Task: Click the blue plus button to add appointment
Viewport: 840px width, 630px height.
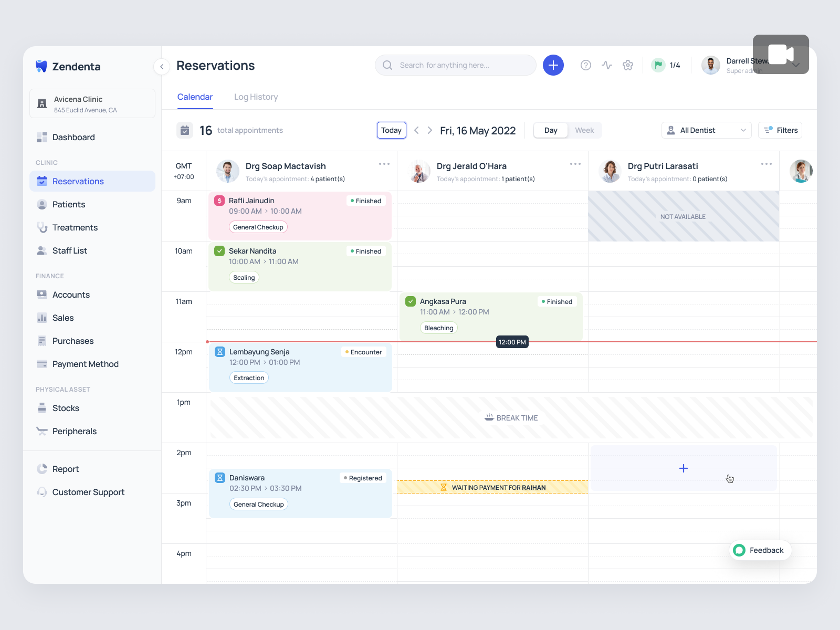Action: [x=553, y=65]
